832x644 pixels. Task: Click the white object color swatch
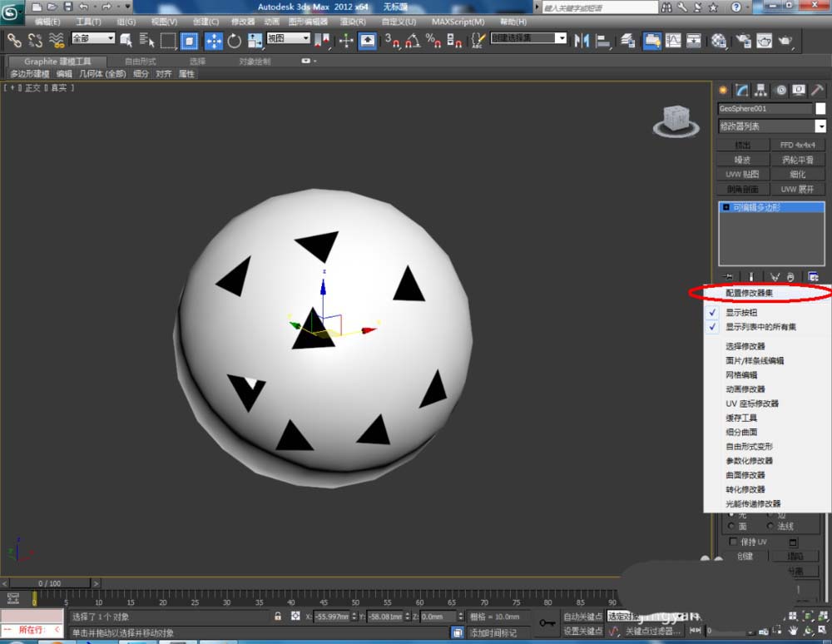point(820,108)
